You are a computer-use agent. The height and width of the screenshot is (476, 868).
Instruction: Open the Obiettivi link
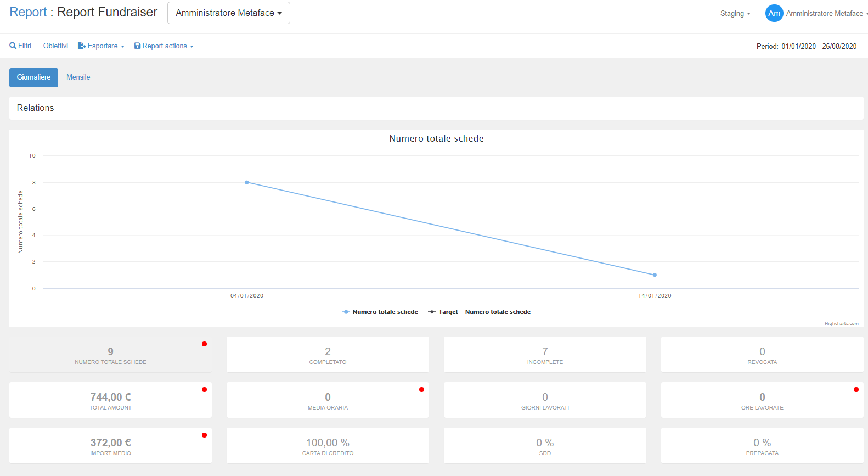pyautogui.click(x=55, y=46)
